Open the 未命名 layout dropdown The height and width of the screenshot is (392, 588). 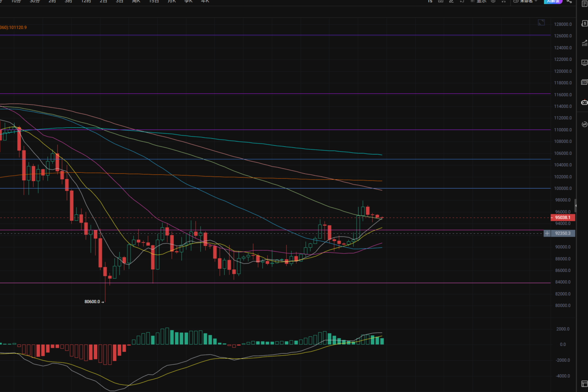coord(525,1)
